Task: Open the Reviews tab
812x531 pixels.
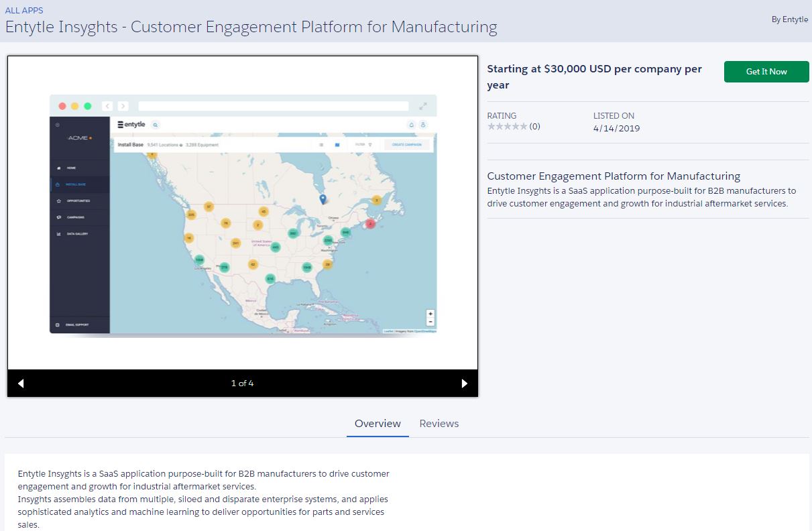Action: click(x=439, y=424)
